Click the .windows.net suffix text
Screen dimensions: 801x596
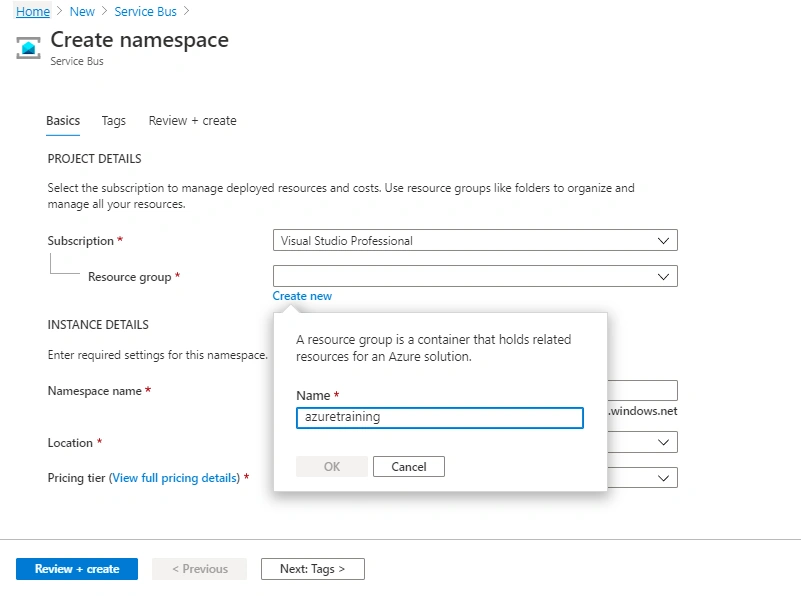tap(643, 411)
